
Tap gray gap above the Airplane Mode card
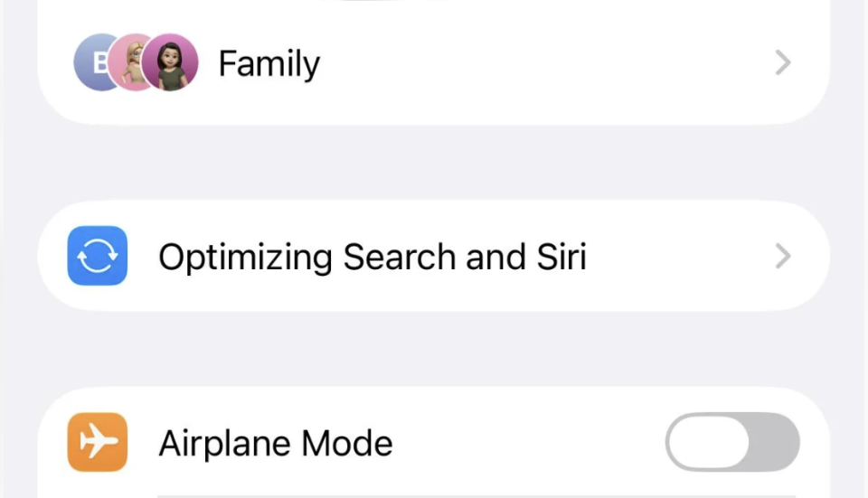click(433, 349)
